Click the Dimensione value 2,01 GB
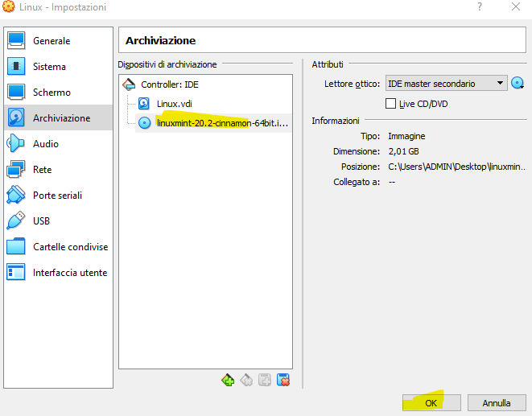 (404, 151)
